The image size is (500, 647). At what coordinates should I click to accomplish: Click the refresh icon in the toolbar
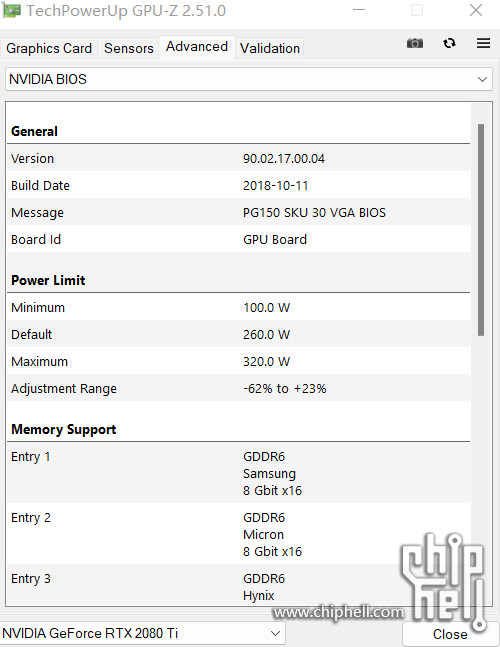[449, 43]
